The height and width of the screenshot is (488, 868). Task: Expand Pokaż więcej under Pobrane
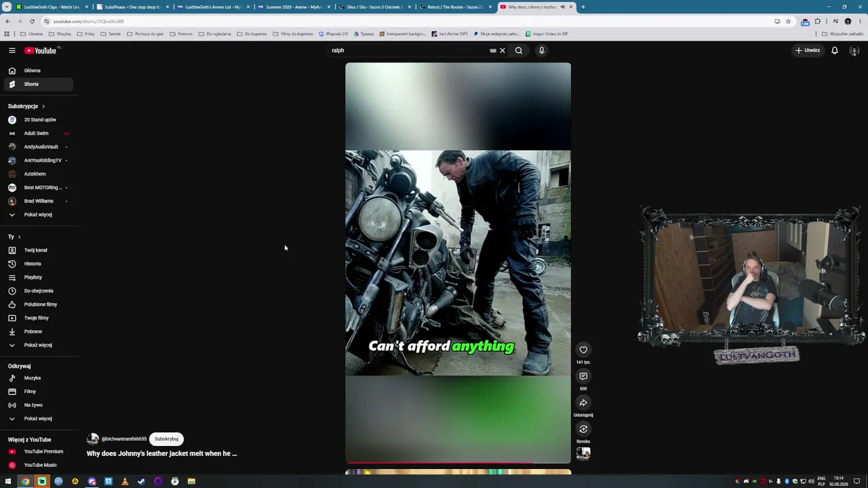point(37,345)
